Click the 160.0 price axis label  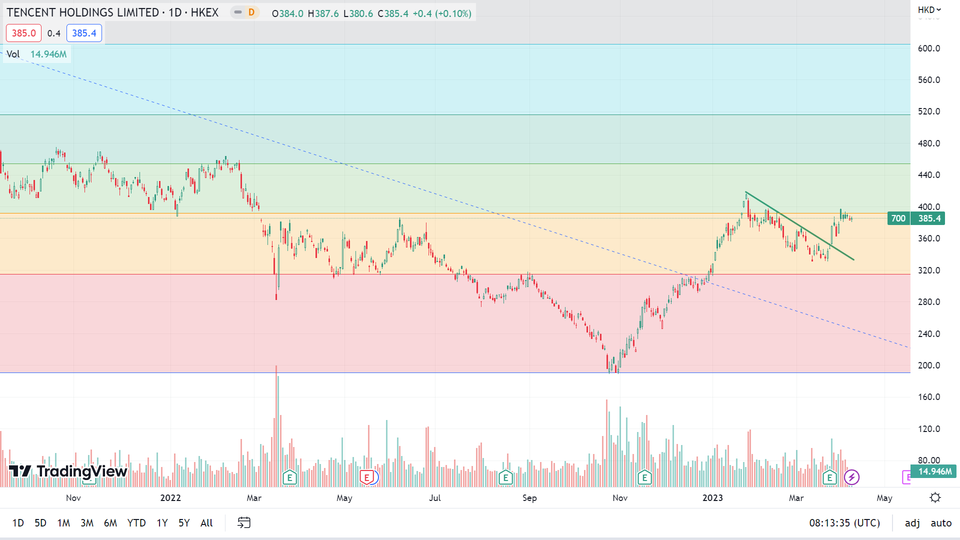click(x=929, y=397)
